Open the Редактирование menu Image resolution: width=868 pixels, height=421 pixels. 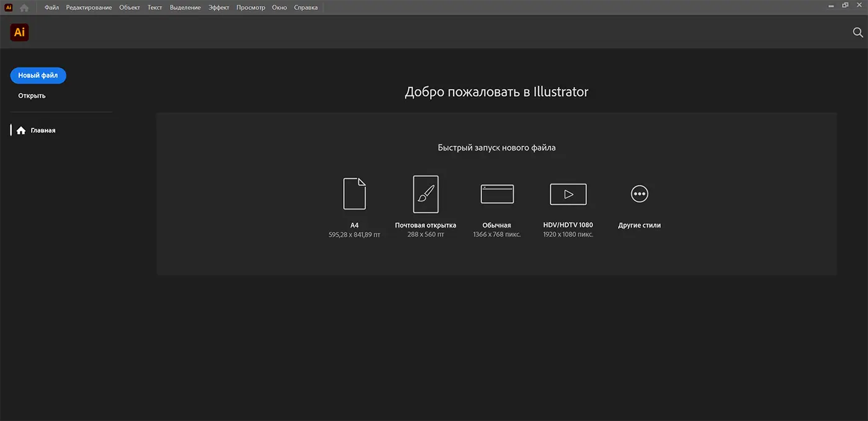pyautogui.click(x=89, y=7)
